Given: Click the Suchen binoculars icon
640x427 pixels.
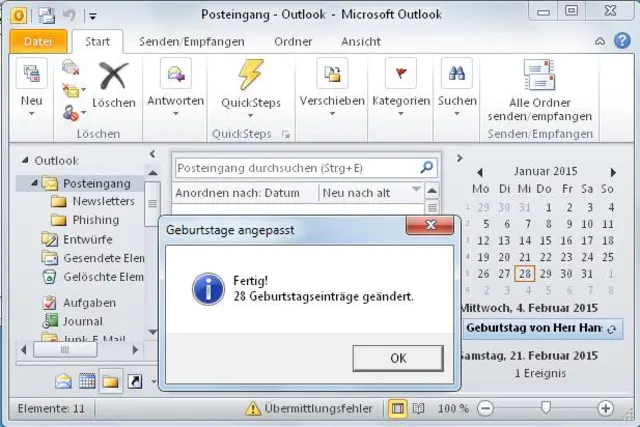Looking at the screenshot, I should coord(457,73).
